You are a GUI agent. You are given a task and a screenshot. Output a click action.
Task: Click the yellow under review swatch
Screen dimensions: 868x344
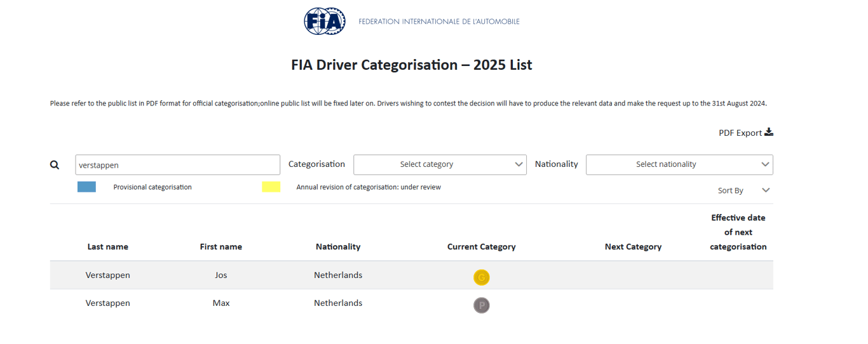271,187
